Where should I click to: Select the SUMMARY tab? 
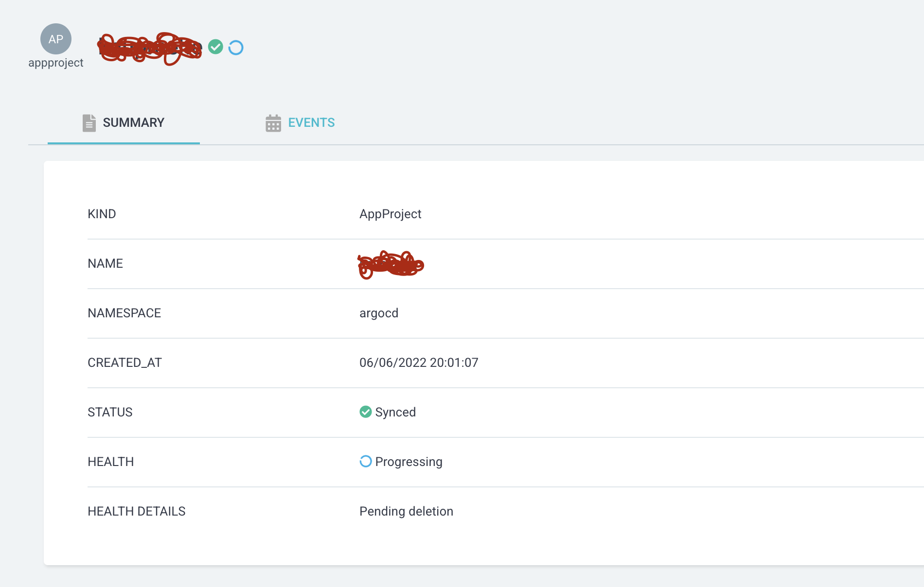coord(133,122)
